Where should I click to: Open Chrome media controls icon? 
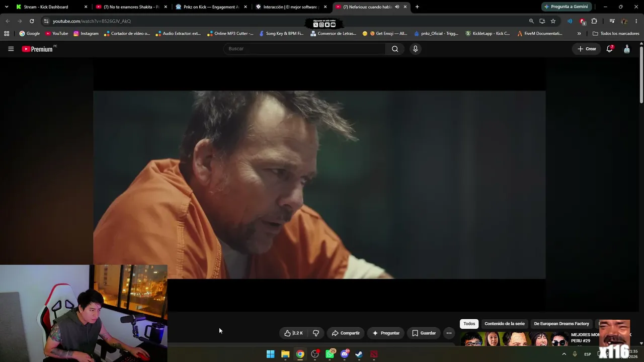(612, 21)
